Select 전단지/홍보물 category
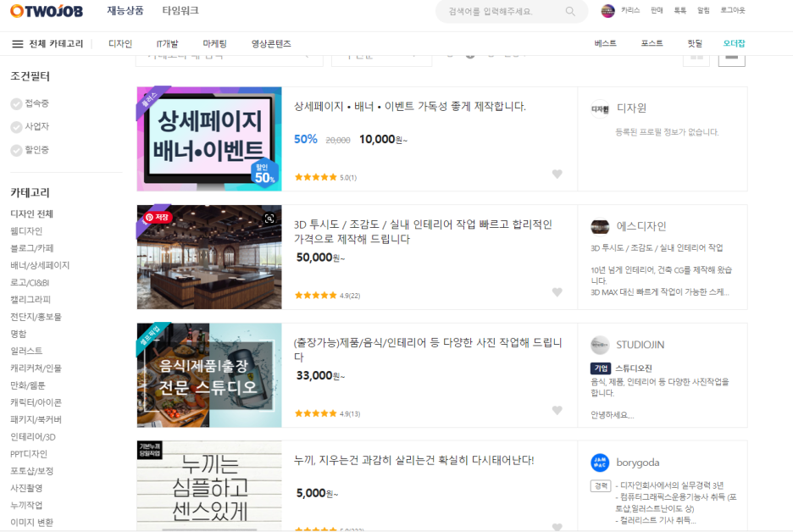 coord(36,317)
